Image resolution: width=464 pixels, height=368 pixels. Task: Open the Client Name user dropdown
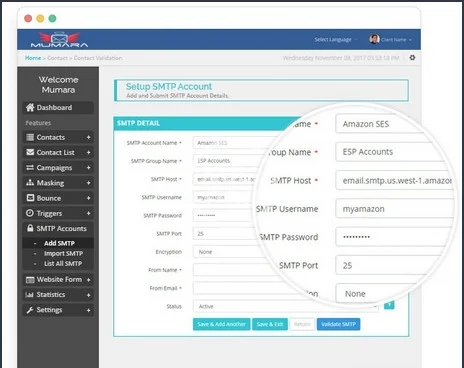pyautogui.click(x=391, y=39)
